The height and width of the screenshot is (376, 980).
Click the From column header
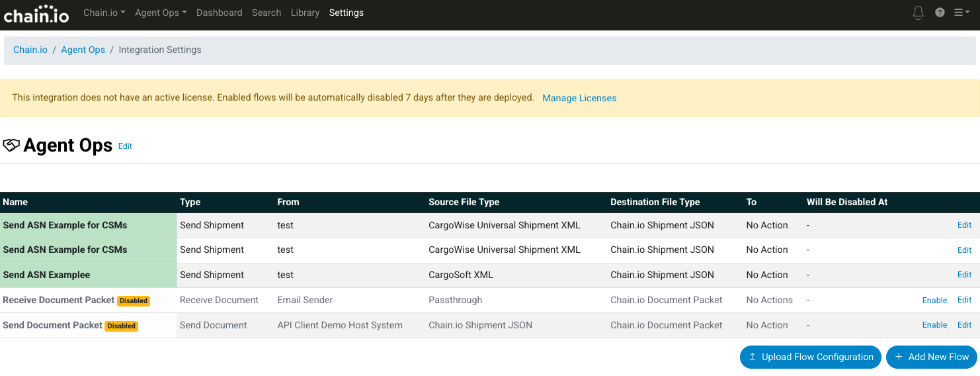[x=288, y=202]
